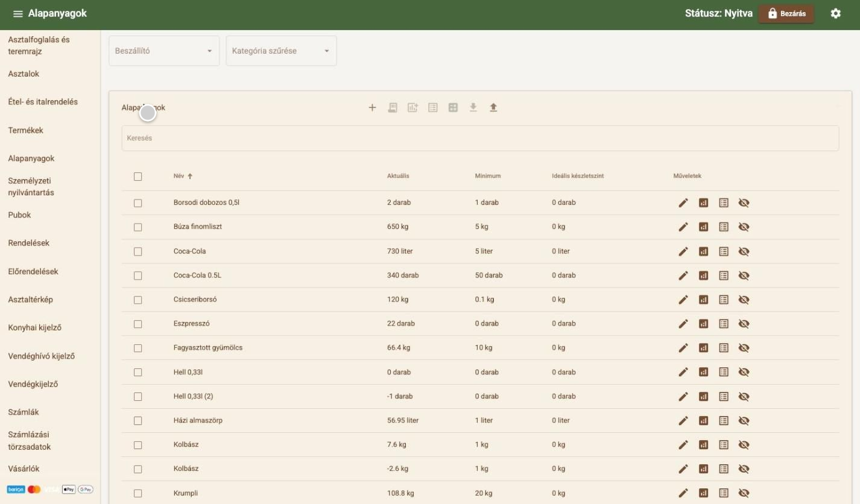
Task: Click the 'Státusz: Nyitva' status text
Action: [x=719, y=13]
